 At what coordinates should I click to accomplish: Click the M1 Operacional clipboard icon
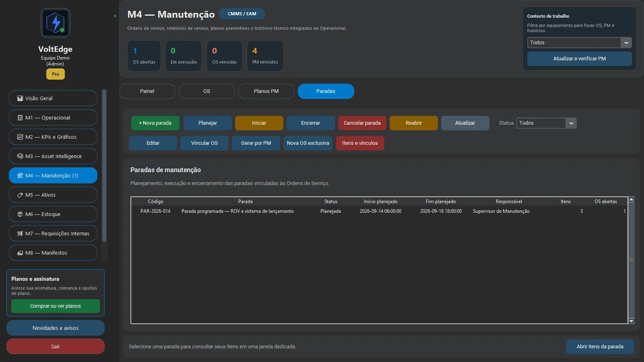20,117
